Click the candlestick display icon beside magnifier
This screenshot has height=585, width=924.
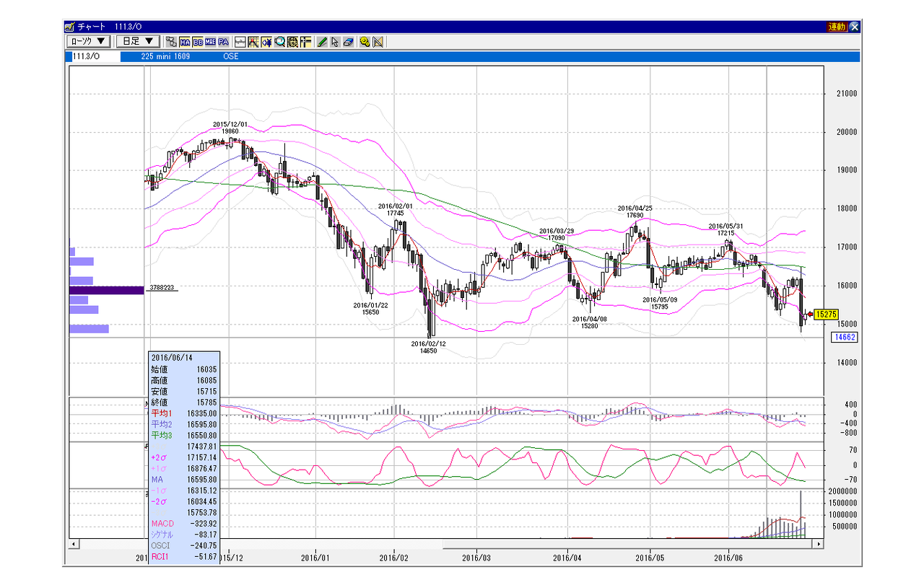click(x=292, y=42)
